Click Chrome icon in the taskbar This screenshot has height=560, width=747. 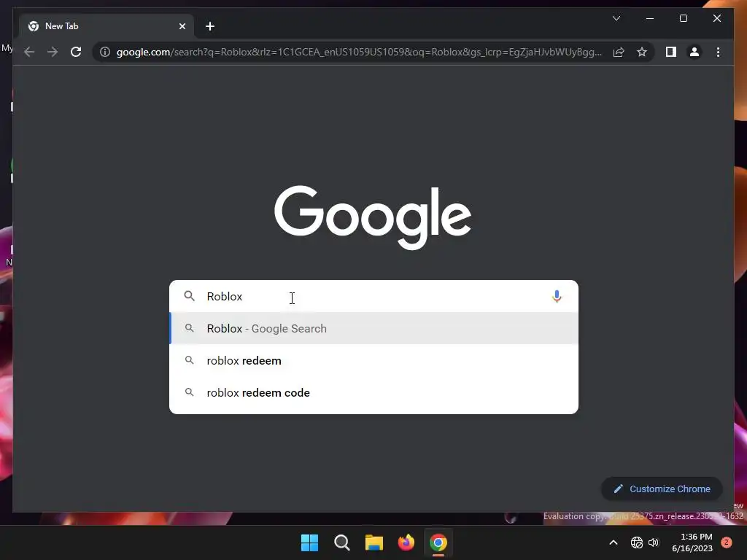tap(438, 542)
